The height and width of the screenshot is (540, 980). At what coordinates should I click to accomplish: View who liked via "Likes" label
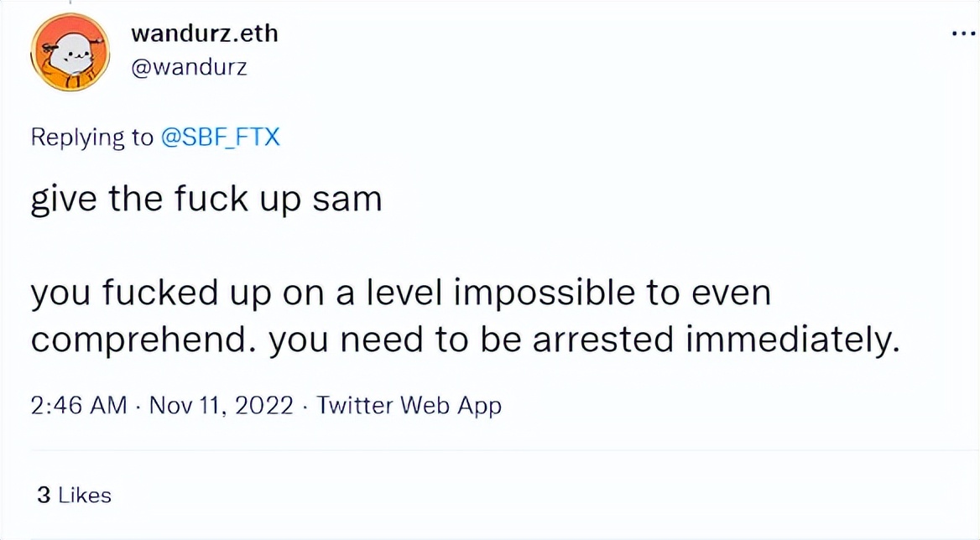point(85,496)
